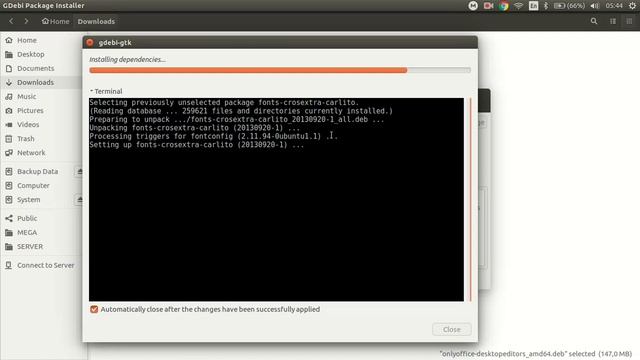640x360 pixels.
Task: Open the SERVER folder icon
Action: [9, 247]
